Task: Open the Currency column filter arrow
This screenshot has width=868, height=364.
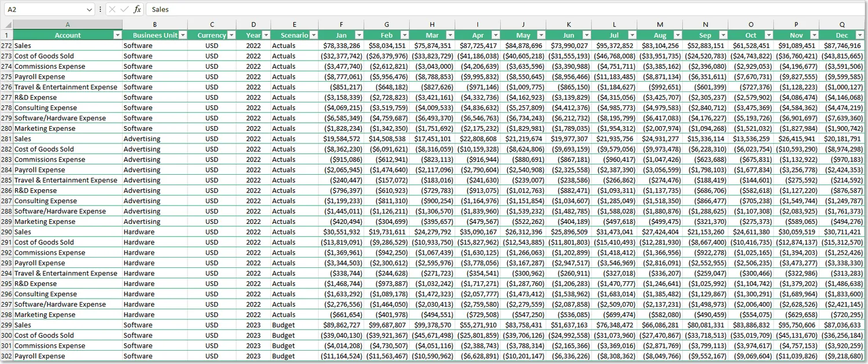Action: (x=231, y=35)
